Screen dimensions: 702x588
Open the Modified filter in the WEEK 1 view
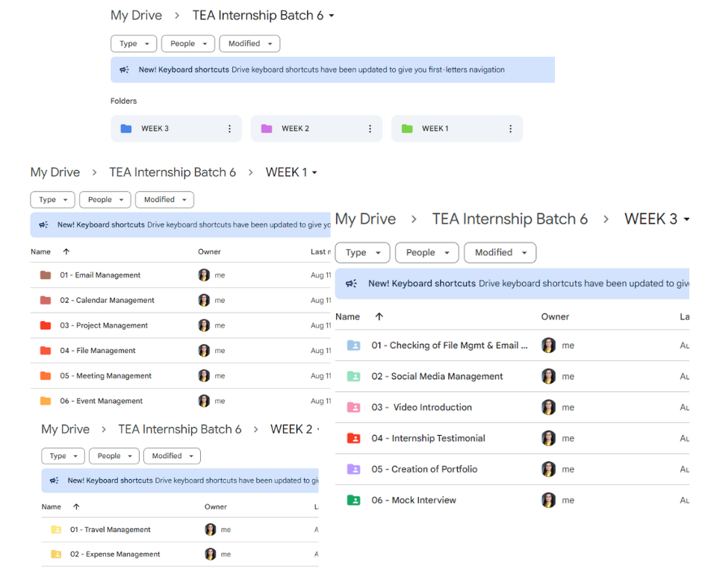coord(165,199)
